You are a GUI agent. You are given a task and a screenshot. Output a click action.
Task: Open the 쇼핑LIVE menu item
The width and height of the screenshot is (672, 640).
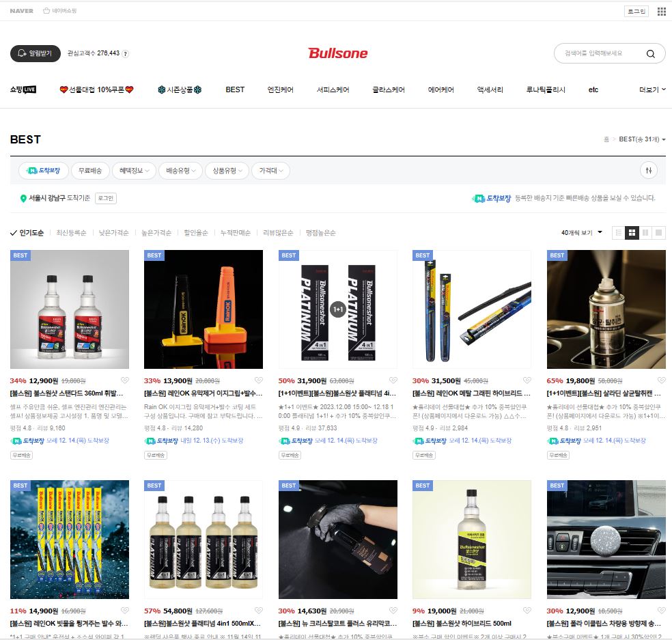pyautogui.click(x=23, y=89)
